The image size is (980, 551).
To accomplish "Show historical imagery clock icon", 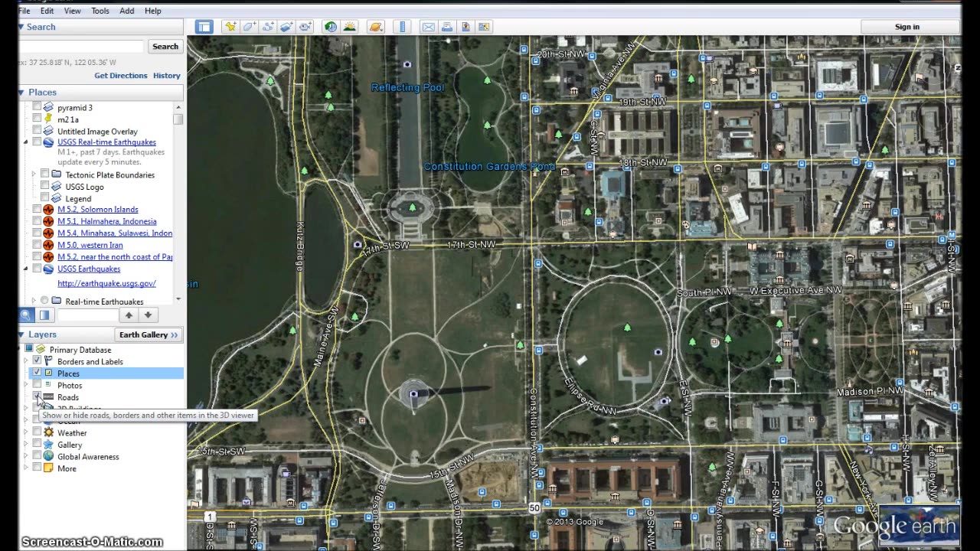I will coord(331,27).
